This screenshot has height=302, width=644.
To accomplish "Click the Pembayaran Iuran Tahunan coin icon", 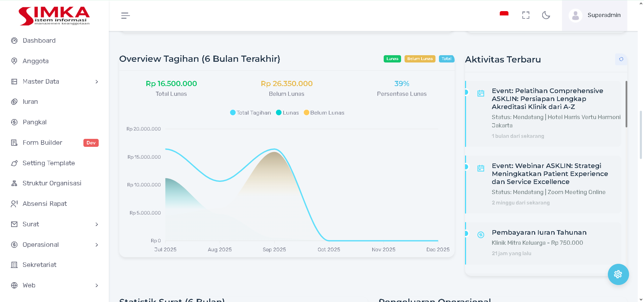I will pyautogui.click(x=481, y=235).
